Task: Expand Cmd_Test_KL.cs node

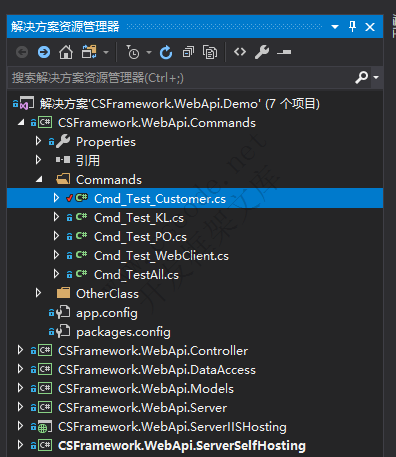Action: [x=56, y=217]
